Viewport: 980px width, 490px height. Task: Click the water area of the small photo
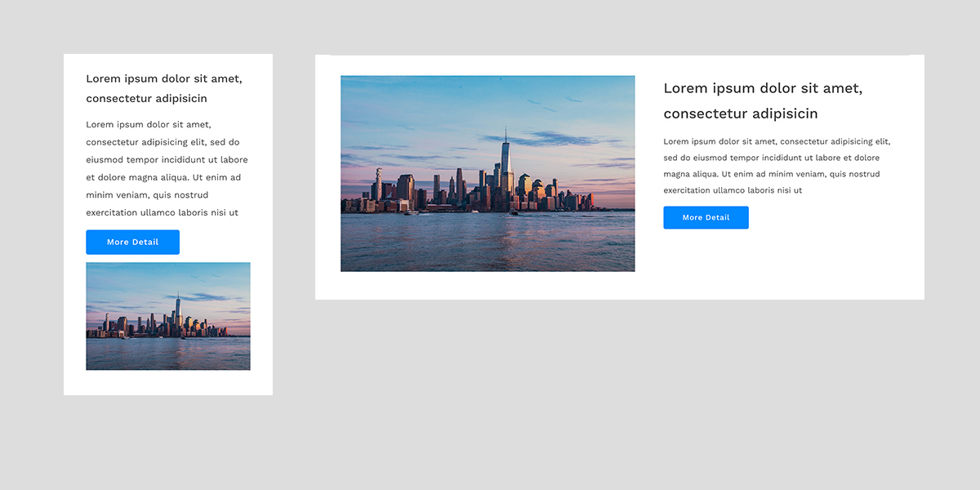(168, 354)
